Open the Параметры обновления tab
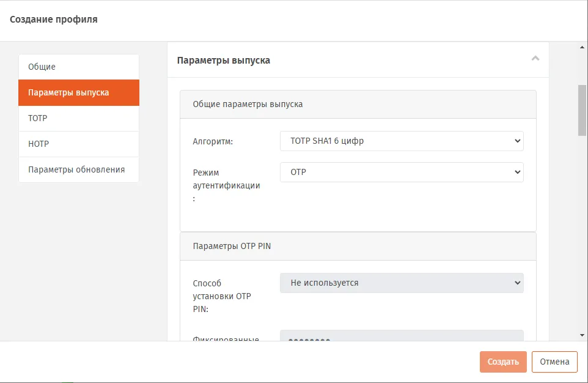The width and height of the screenshot is (588, 383). [79, 169]
